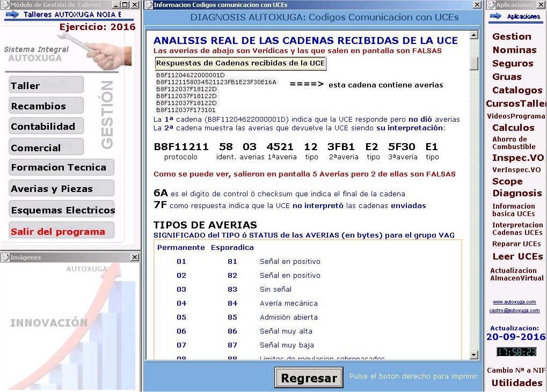This screenshot has width=547, height=392.
Task: Open Formacion Tecnica section
Action: [x=61, y=168]
